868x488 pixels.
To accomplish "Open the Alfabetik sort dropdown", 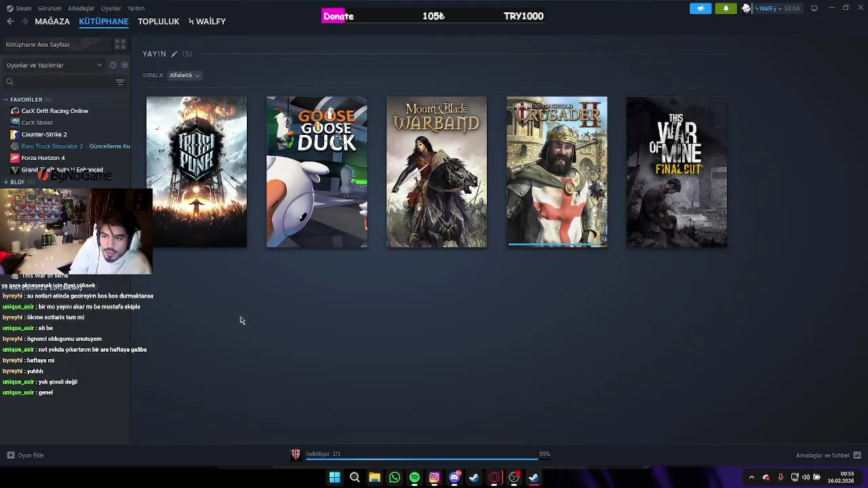I will 184,75.
